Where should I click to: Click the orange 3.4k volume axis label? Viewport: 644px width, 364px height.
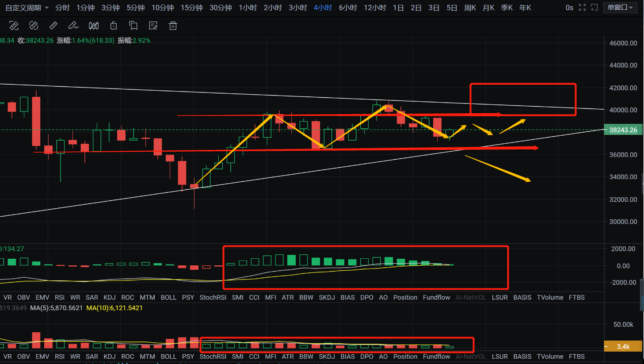tap(623, 346)
